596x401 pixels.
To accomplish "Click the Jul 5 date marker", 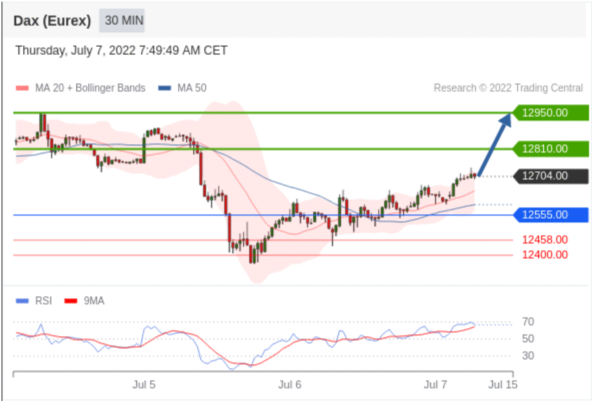I will coord(144,385).
